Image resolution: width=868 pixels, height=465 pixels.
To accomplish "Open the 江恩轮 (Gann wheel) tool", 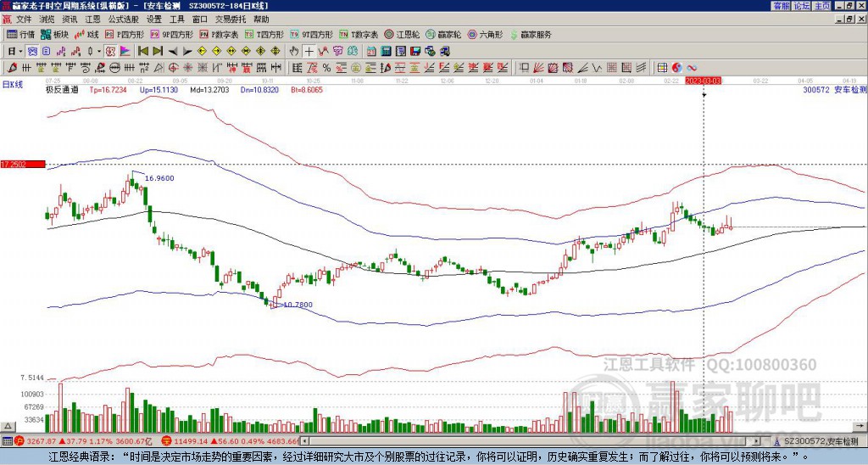I will (402, 34).
